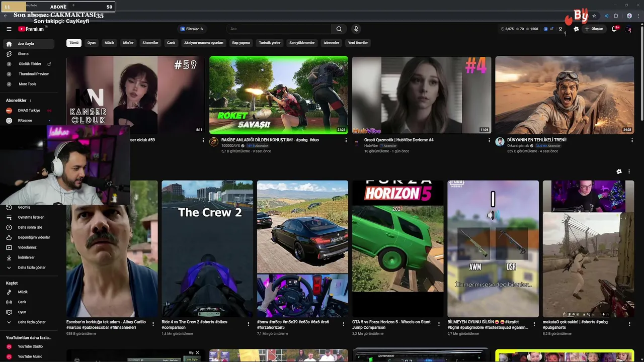Viewport: 644px width, 362px height.
Task: Open the Filtreler filter dropdown
Action: coord(192,29)
